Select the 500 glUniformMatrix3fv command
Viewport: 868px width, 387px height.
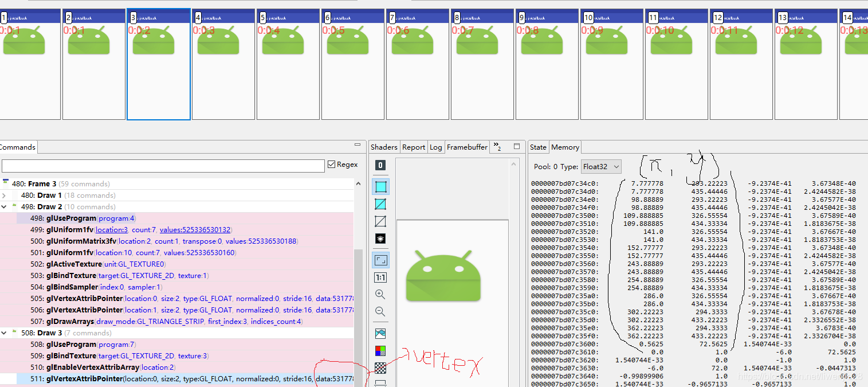pyautogui.click(x=176, y=241)
